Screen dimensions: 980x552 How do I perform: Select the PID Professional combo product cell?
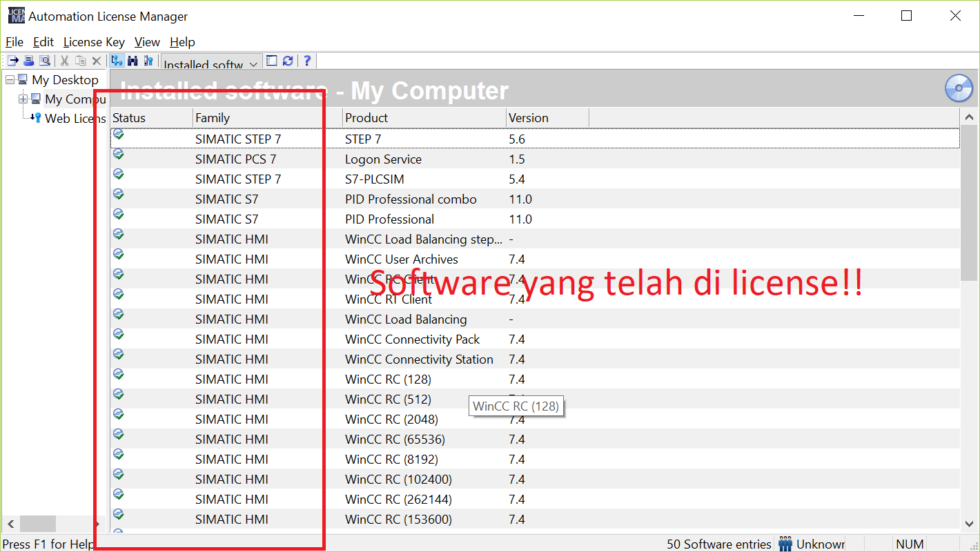411,199
